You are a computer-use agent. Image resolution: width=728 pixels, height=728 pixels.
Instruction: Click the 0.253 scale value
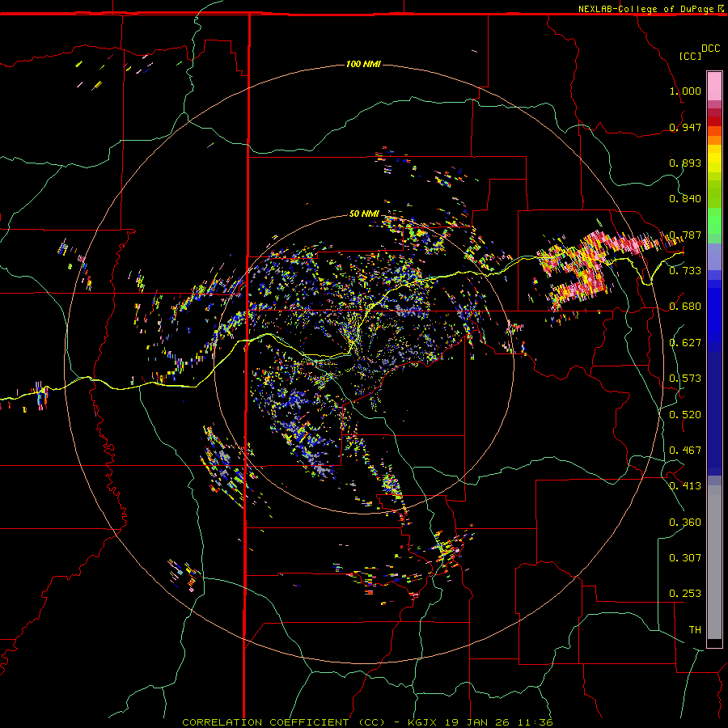685,594
